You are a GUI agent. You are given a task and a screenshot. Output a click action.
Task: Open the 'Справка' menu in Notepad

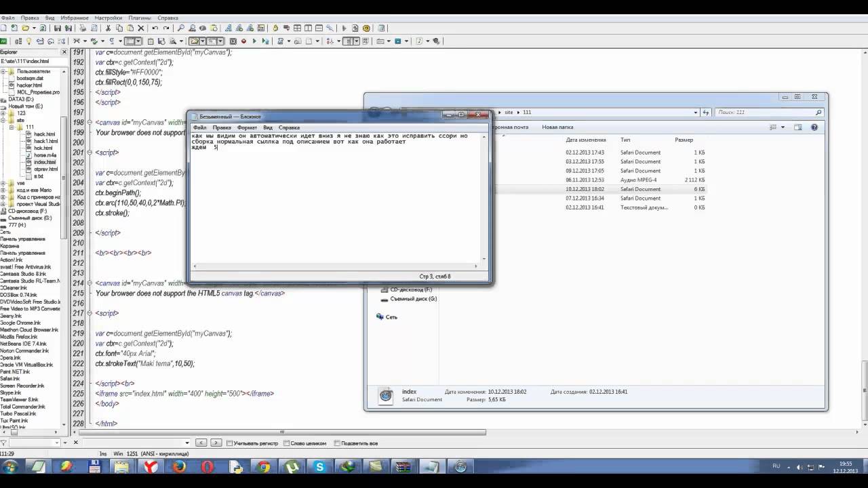[x=289, y=127]
